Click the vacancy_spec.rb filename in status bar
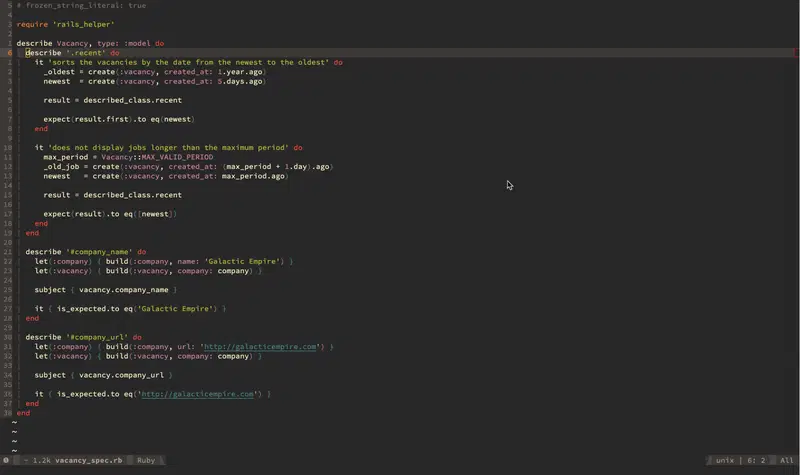The height and width of the screenshot is (475, 800). 88,460
